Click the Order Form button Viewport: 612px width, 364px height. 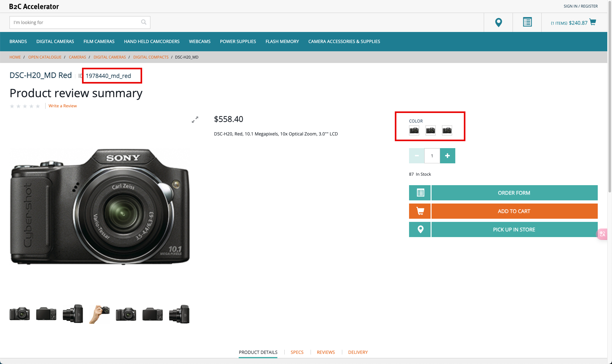pyautogui.click(x=514, y=193)
